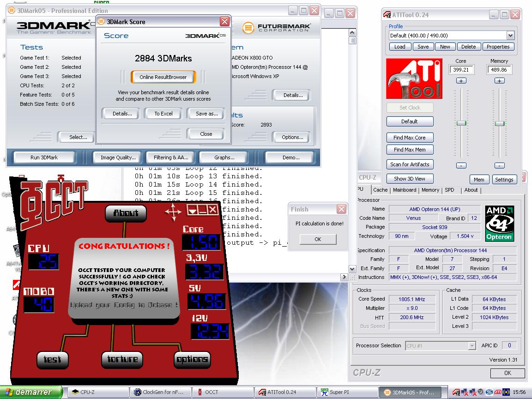This screenshot has height=399, width=532.
Task: Click the OCCT roll-down arrow icon
Action: 192,210
